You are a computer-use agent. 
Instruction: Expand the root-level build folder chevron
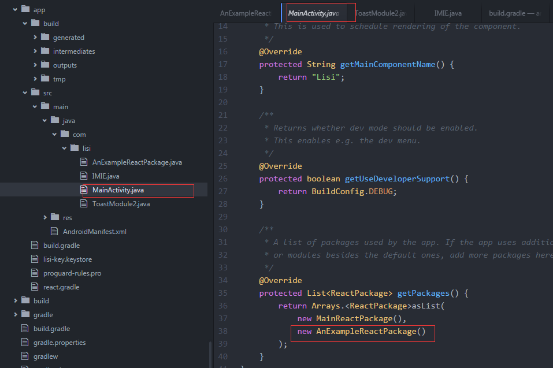pyautogui.click(x=15, y=300)
